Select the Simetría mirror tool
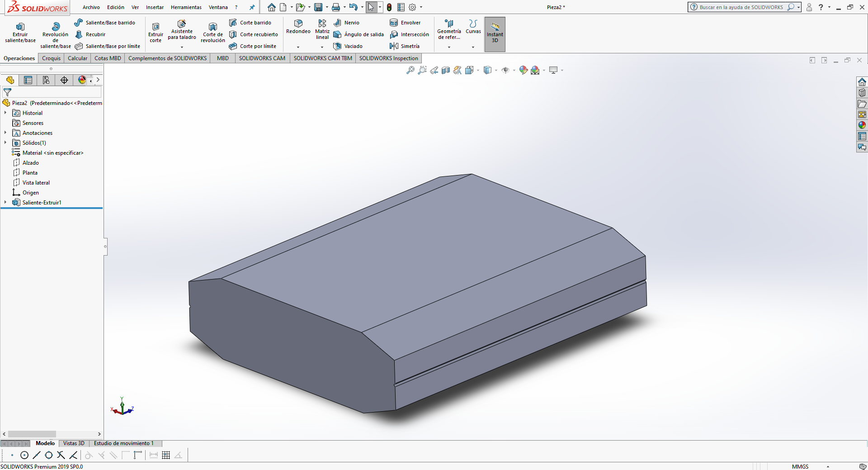 tap(405, 46)
